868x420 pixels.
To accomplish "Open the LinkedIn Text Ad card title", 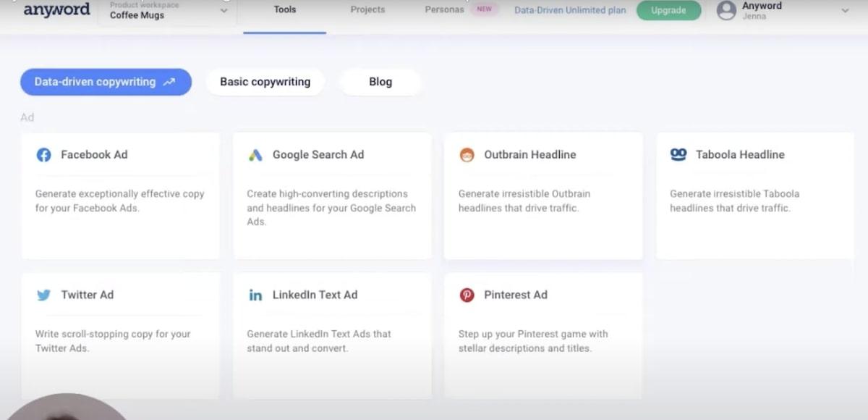I will [315, 295].
